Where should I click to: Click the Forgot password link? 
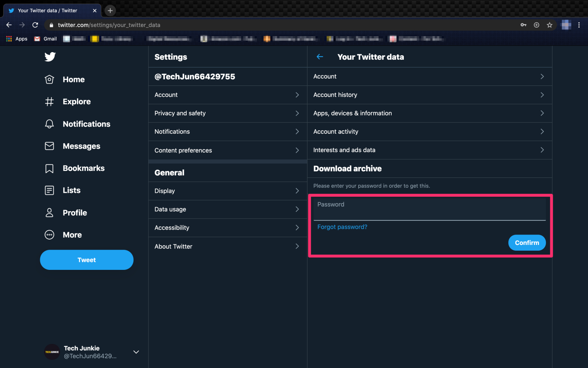tap(342, 227)
